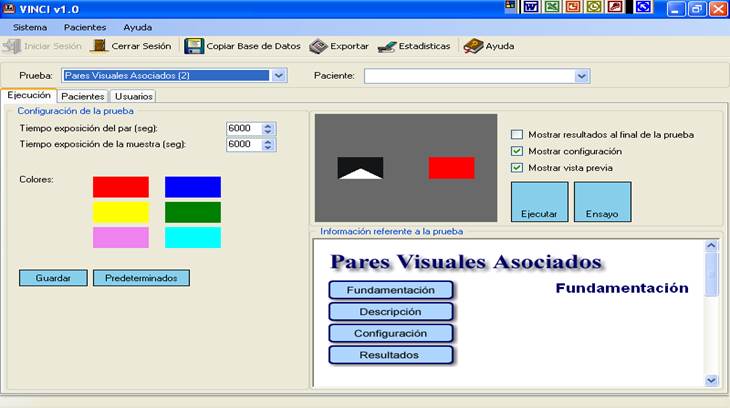Viewport: 730px width, 408px height.
Task: Select the green color swatch
Action: [x=193, y=212]
